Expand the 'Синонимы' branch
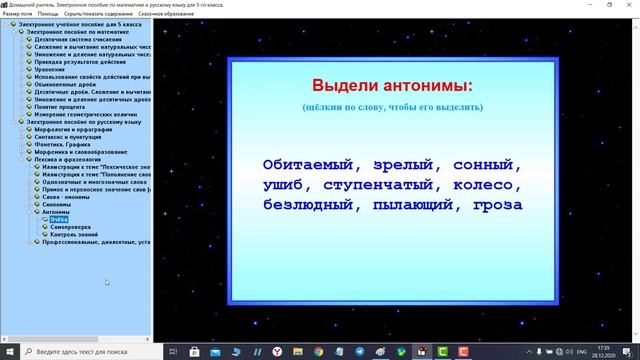The height and width of the screenshot is (360, 640). pos(30,204)
